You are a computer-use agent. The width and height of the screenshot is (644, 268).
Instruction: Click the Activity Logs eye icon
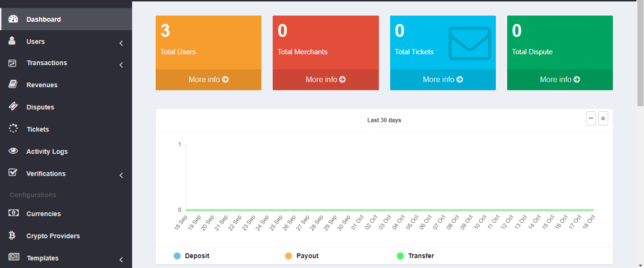[13, 151]
